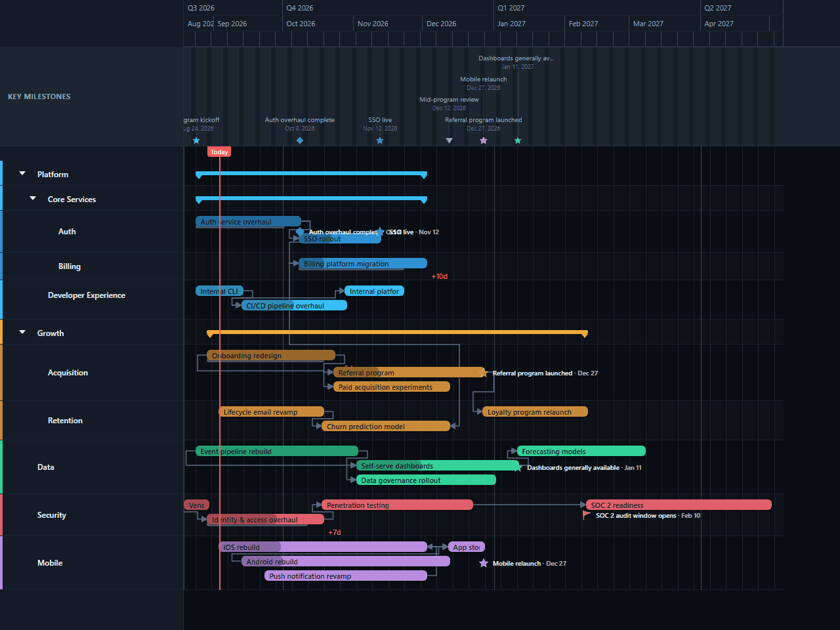This screenshot has width=840, height=630.
Task: Select the Feb 2027 month header
Action: (583, 24)
